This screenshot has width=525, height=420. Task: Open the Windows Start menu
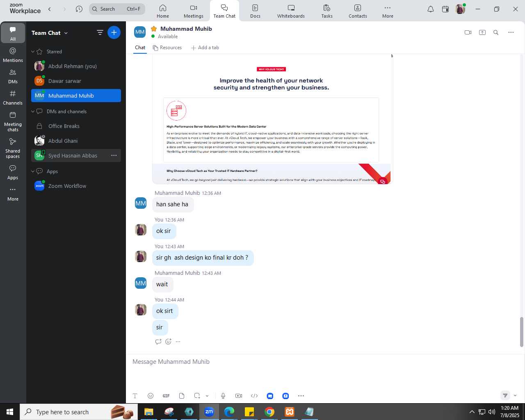click(10, 412)
